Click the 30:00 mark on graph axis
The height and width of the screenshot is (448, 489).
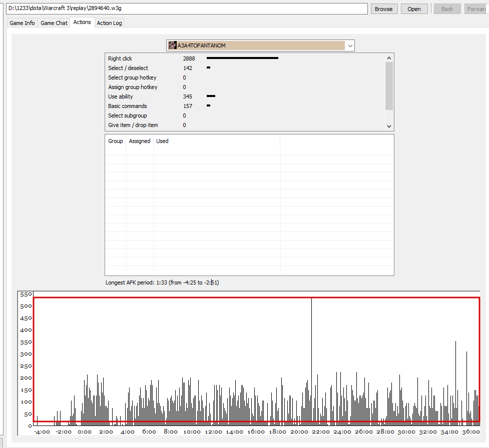tap(406, 432)
